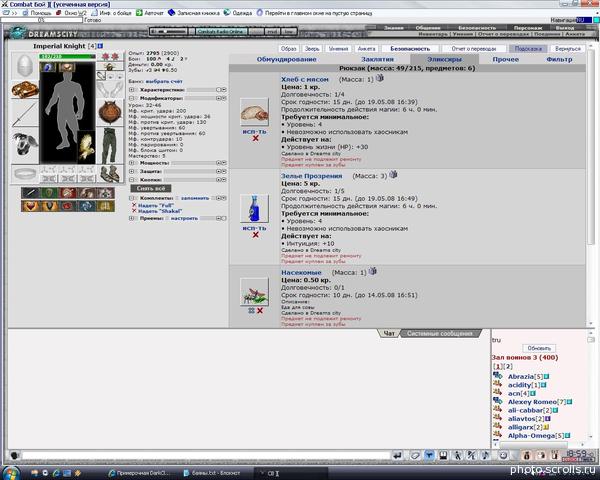Viewport: 600px width, 480px height.
Task: Click the Зверь button
Action: pyautogui.click(x=312, y=49)
